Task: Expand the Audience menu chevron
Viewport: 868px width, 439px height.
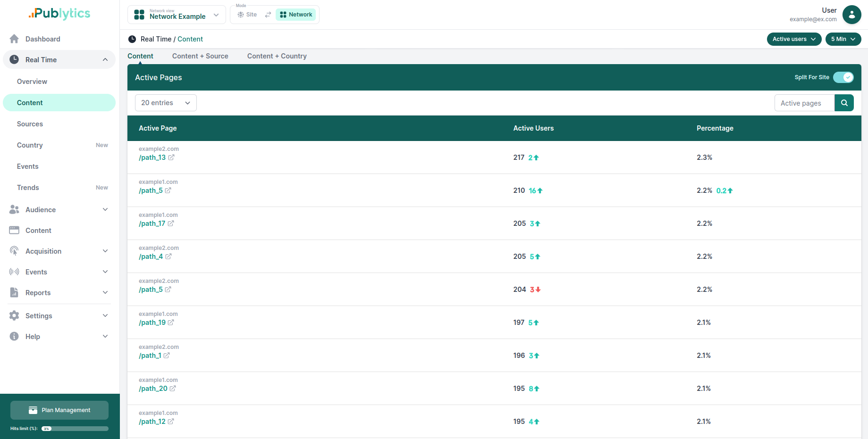Action: pyautogui.click(x=105, y=209)
